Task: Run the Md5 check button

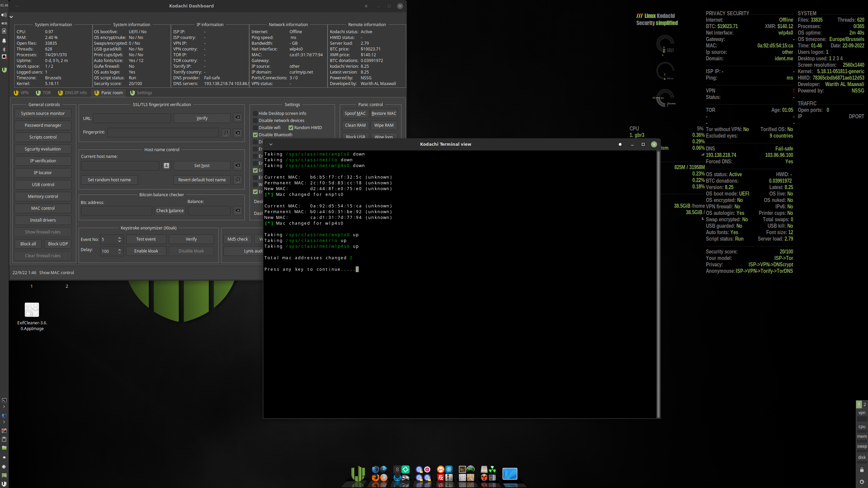Action: (238, 239)
